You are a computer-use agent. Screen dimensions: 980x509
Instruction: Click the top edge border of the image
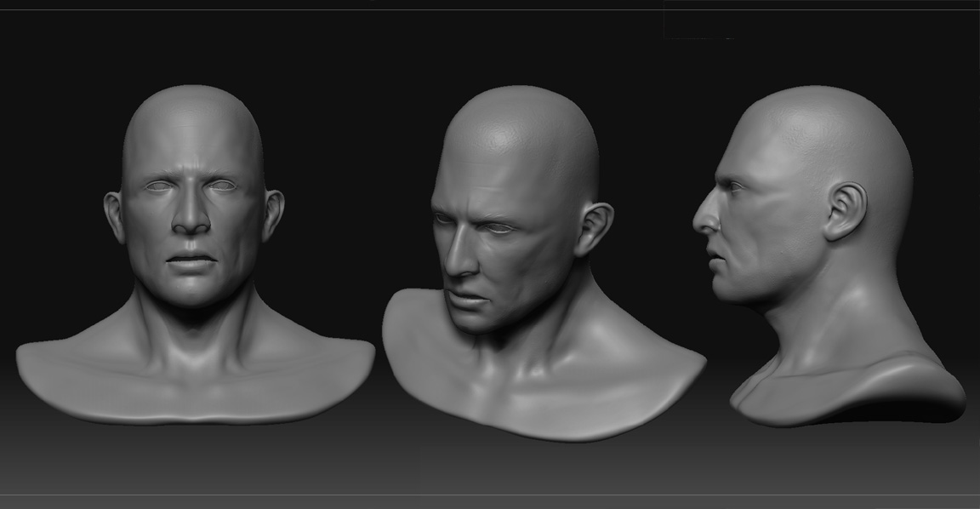tap(490, 3)
